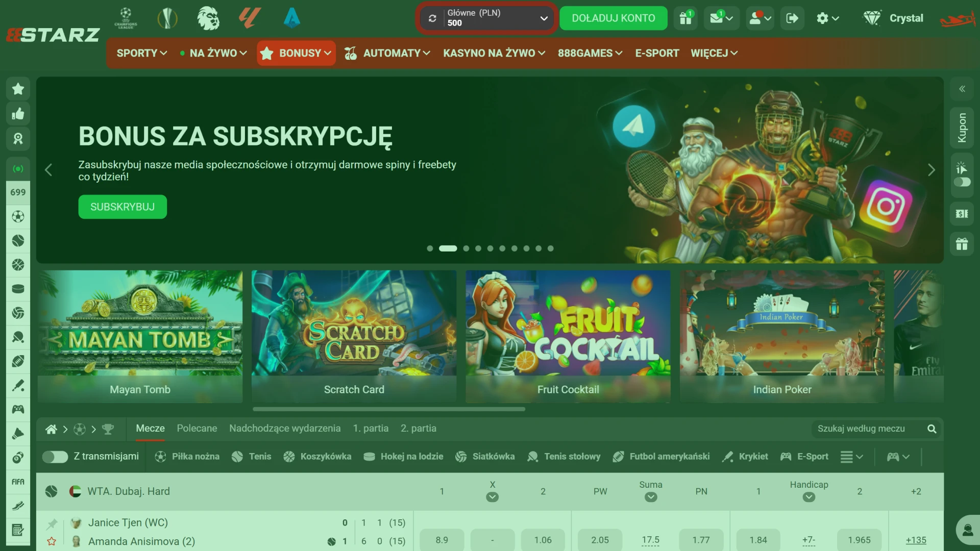Toggle the Z transmisjami switch
Viewport: 980px width, 551px height.
[x=55, y=457]
